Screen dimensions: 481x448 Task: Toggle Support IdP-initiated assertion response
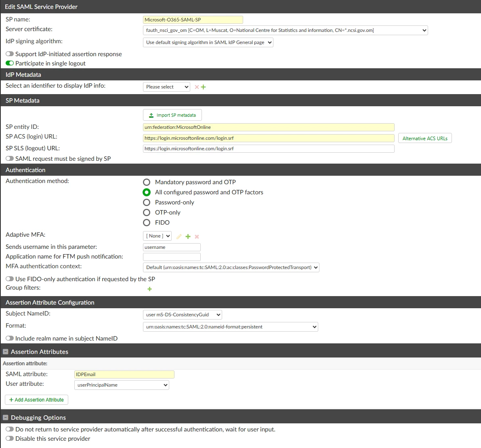coord(10,54)
